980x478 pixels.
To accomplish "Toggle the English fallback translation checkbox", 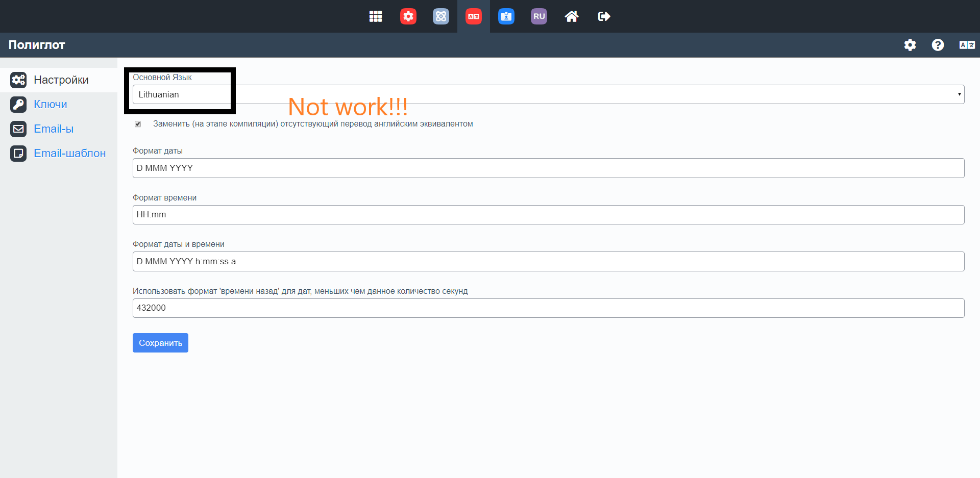I will 138,124.
